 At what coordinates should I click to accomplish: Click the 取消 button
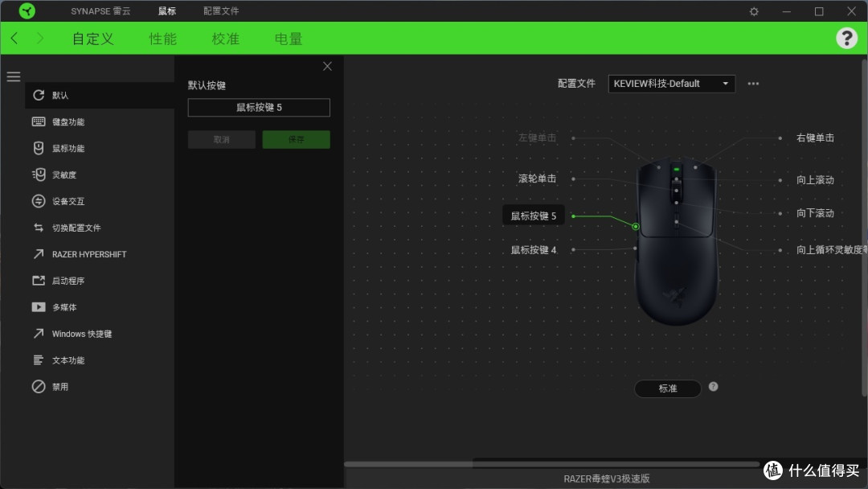tap(222, 140)
